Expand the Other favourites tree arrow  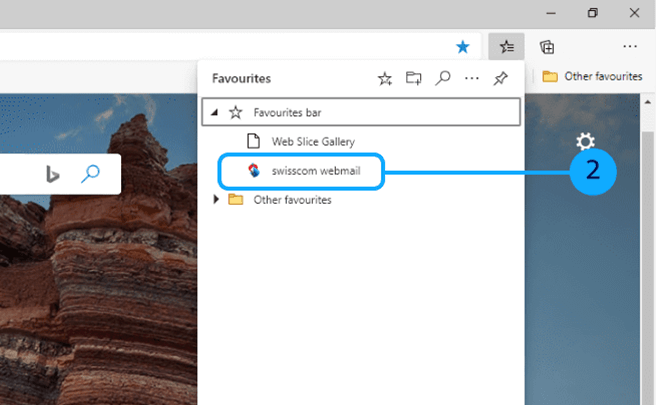click(218, 200)
